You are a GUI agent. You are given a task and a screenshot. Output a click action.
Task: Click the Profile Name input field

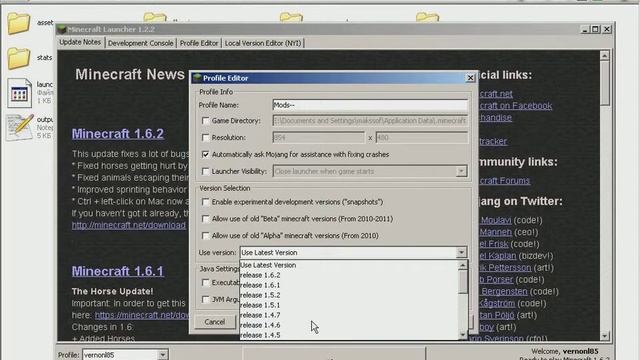point(370,105)
